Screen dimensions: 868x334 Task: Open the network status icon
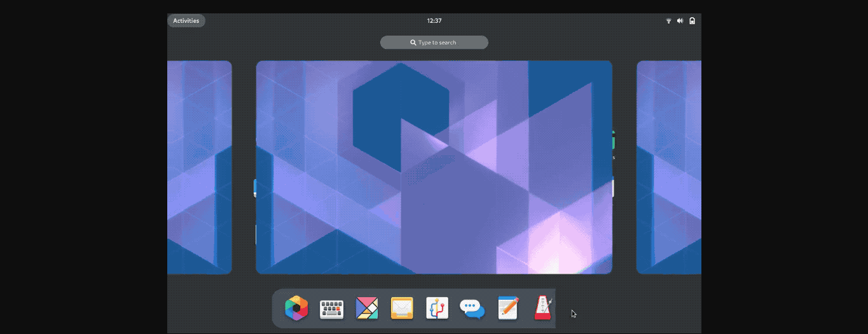tap(668, 21)
